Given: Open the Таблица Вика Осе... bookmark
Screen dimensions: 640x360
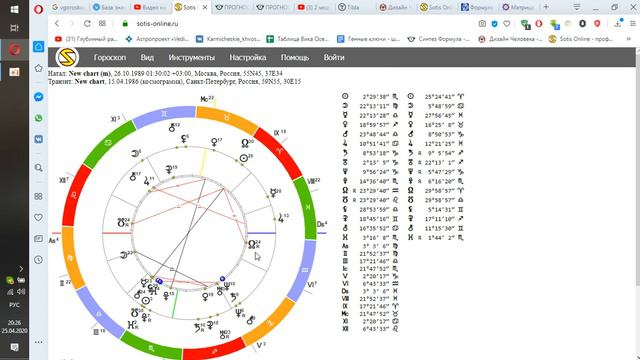Looking at the screenshot, I should (x=298, y=39).
